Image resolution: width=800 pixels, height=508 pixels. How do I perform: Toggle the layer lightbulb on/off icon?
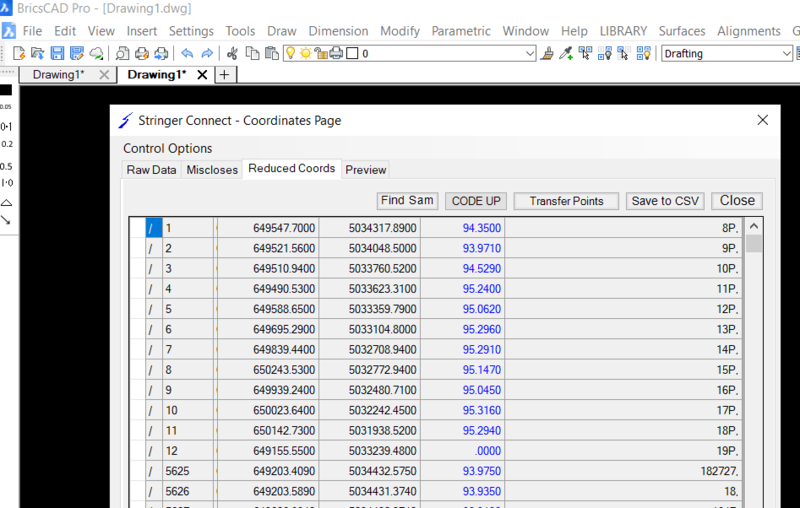(x=291, y=53)
